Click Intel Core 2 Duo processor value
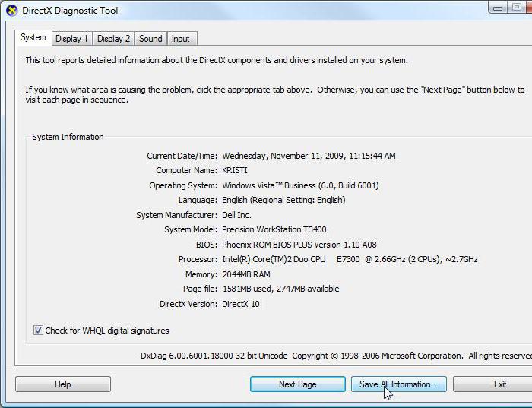Viewport: 532px width, 408px height. (350, 259)
